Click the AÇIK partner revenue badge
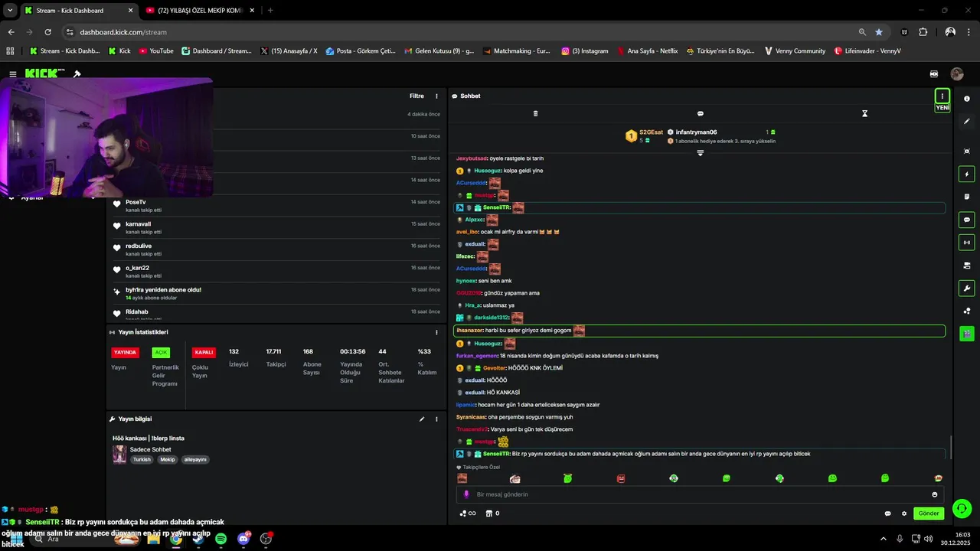980x551 pixels. [161, 353]
